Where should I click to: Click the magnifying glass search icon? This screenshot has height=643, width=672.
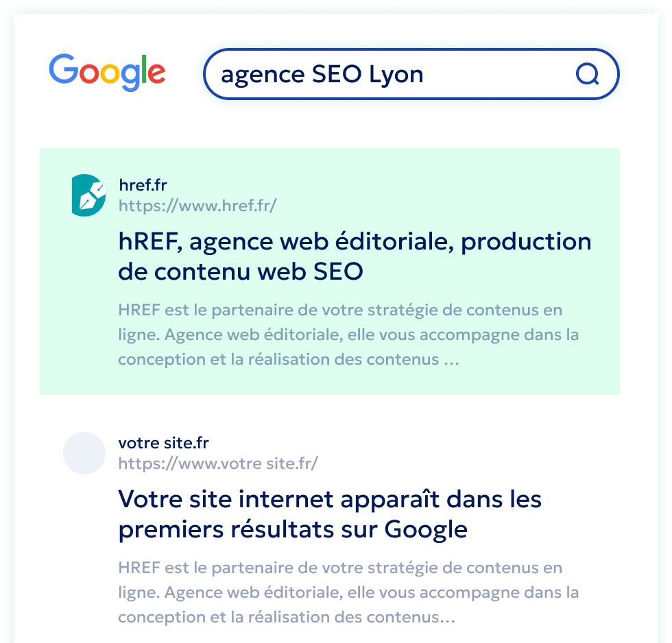(588, 74)
